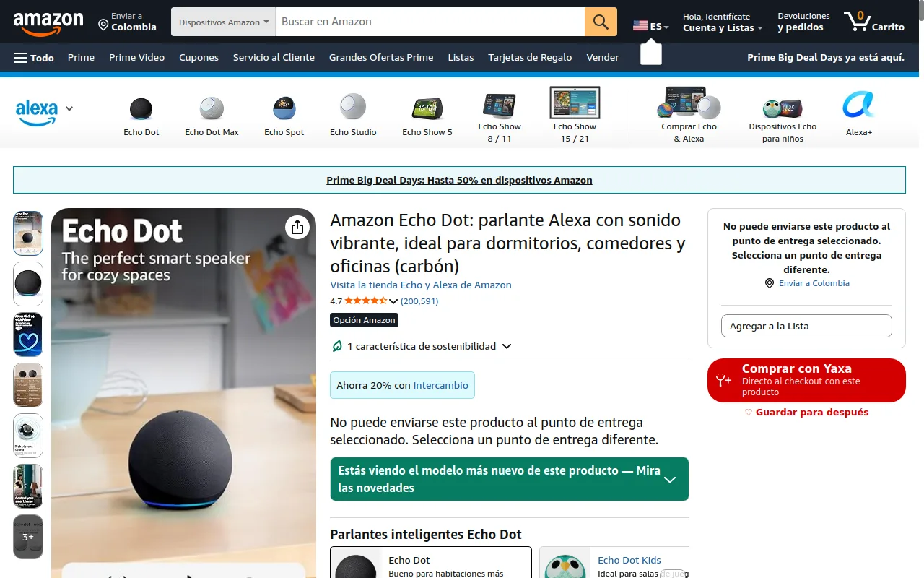924x578 pixels.
Task: Click the Opción Amazon badge
Action: [x=364, y=320]
